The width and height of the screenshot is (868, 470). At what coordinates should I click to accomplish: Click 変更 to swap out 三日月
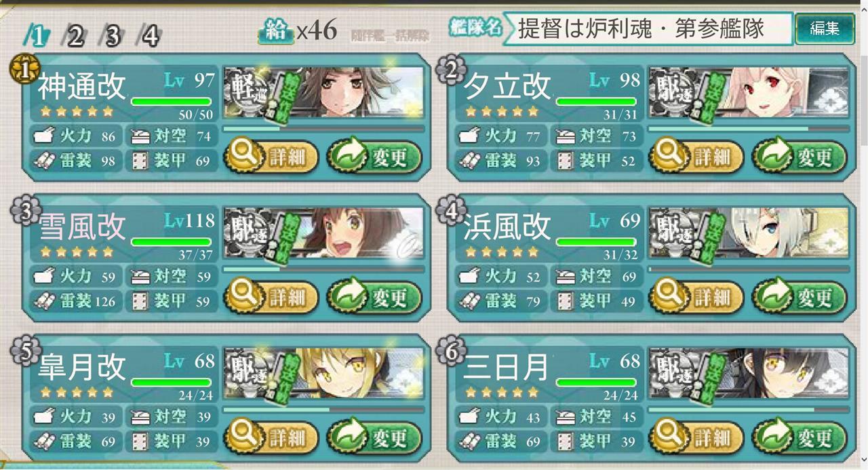(800, 437)
